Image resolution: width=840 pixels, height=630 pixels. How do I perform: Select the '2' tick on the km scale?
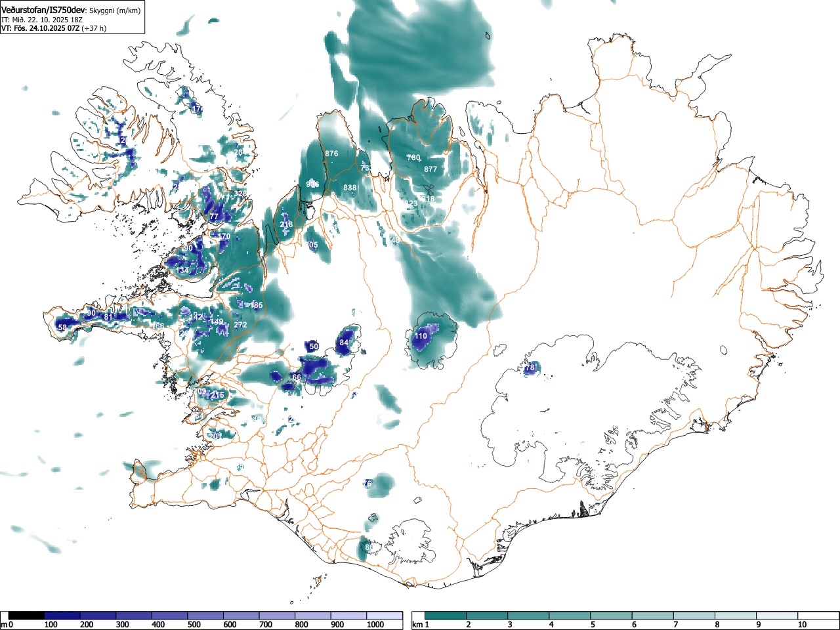pyautogui.click(x=468, y=625)
